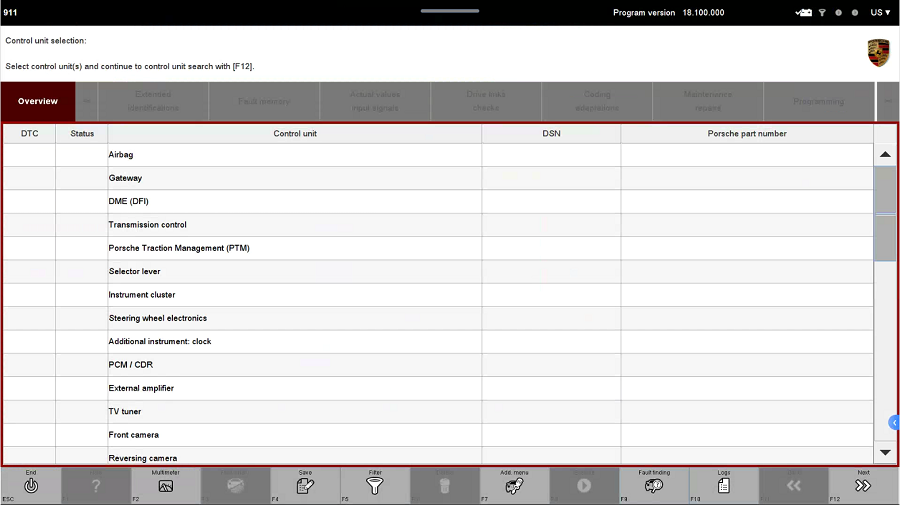The image size is (900, 505).
Task: Select Additional instrument: clock row
Action: 439,341
